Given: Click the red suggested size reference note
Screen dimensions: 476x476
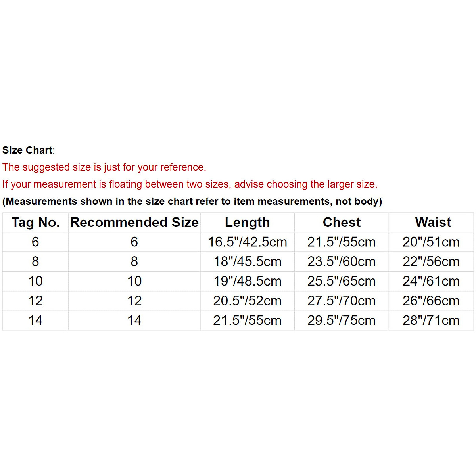Looking at the screenshot, I should [x=104, y=167].
